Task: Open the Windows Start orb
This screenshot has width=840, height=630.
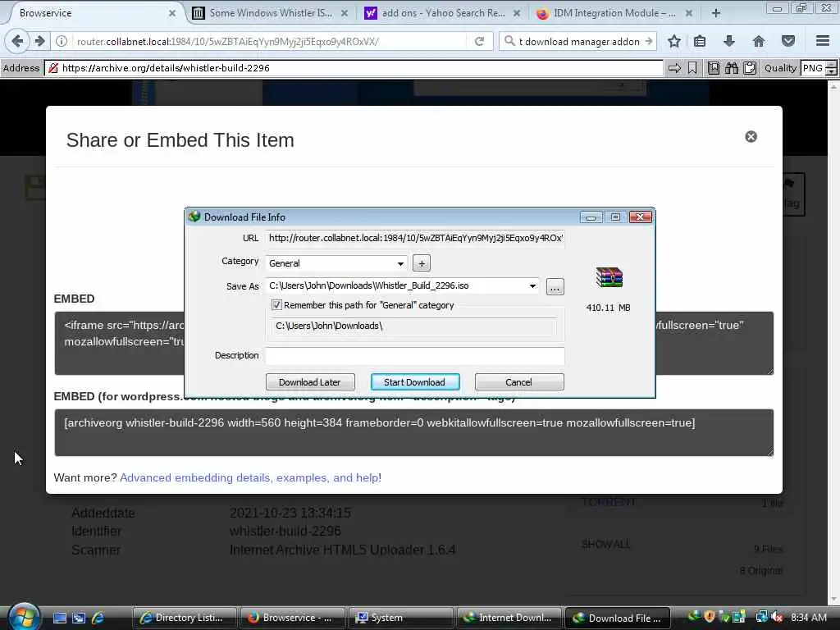Action: (x=24, y=616)
